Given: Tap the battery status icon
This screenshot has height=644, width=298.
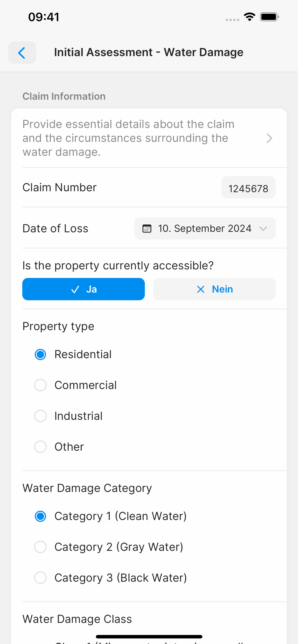Looking at the screenshot, I should 269,17.
